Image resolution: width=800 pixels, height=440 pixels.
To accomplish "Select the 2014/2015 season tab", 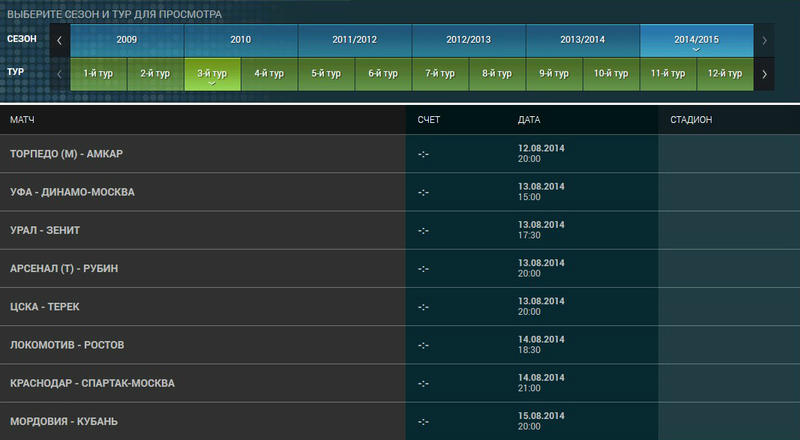I will (x=696, y=40).
